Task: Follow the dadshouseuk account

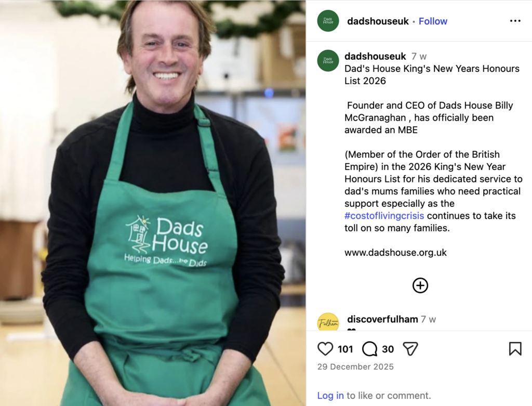Action: [433, 21]
